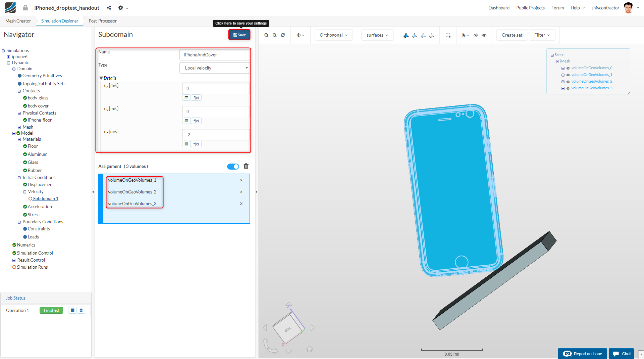Viewport: 644px width, 359px height.
Task: Click the user profile avatar
Action: tap(628, 8)
